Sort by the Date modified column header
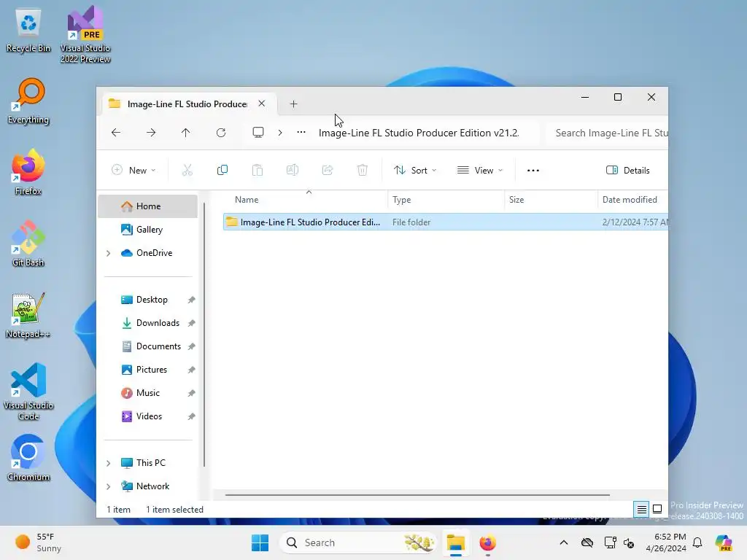 (x=630, y=200)
